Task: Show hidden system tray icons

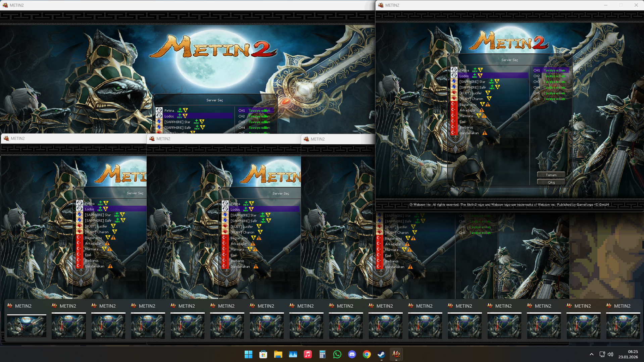Action: coord(591,354)
